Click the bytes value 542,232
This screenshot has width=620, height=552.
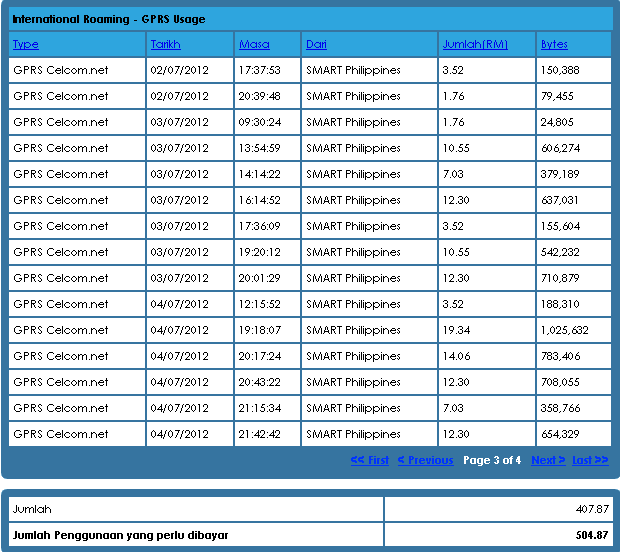[x=560, y=252]
